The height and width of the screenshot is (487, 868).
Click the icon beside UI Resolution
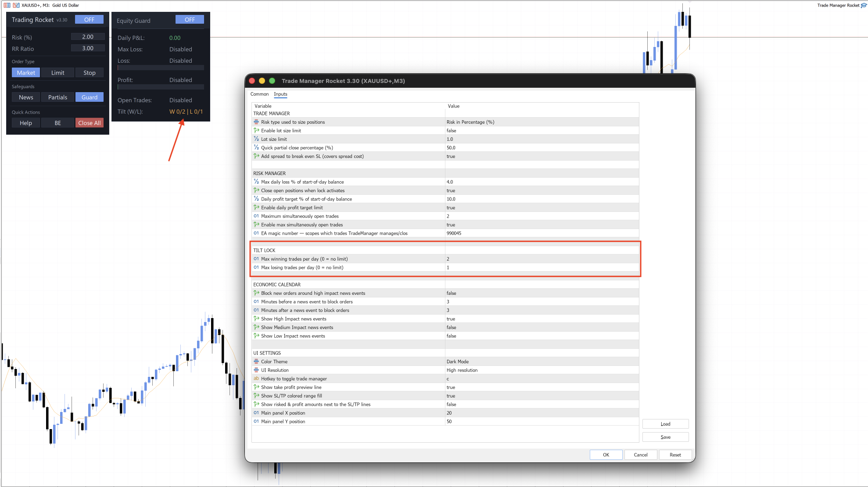256,370
